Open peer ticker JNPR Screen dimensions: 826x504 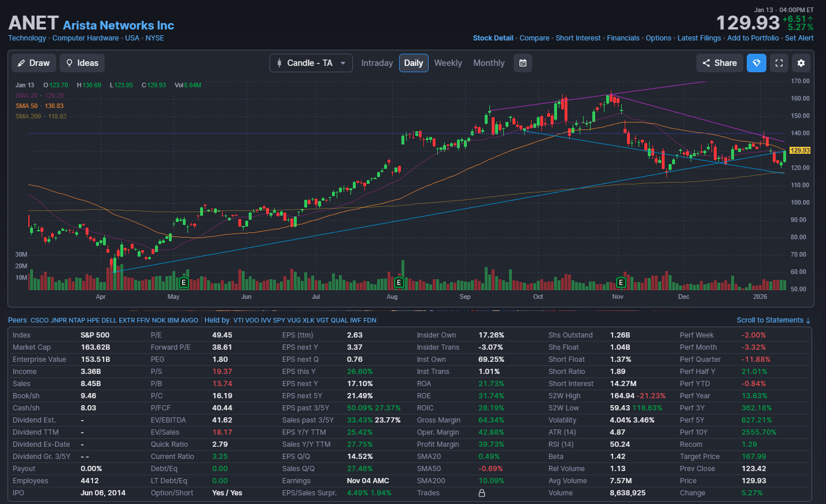coord(59,320)
